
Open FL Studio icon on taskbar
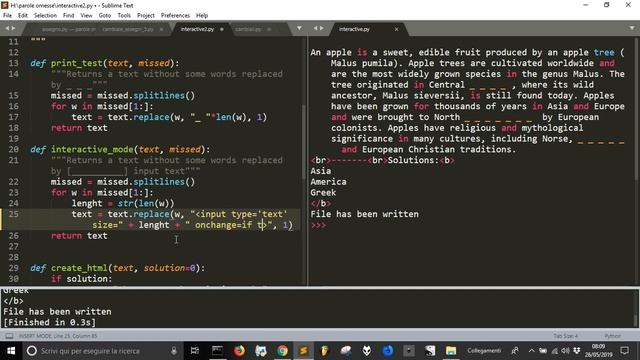[x=324, y=351]
